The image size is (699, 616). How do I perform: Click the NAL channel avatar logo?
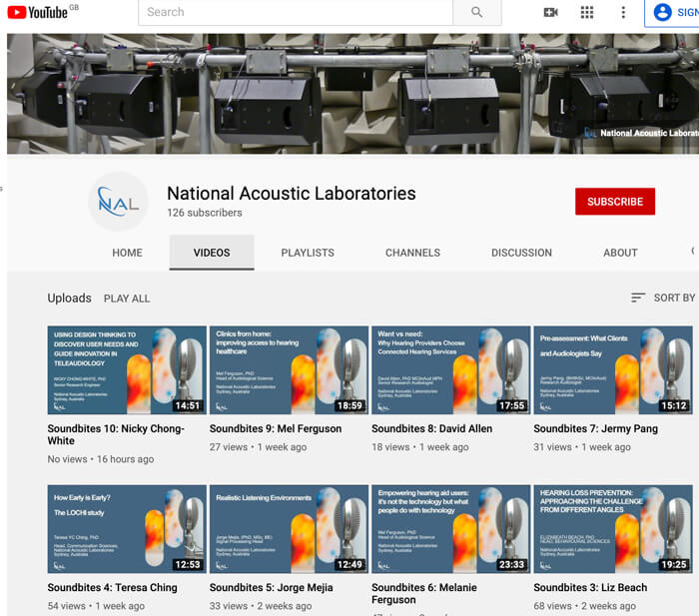point(119,201)
